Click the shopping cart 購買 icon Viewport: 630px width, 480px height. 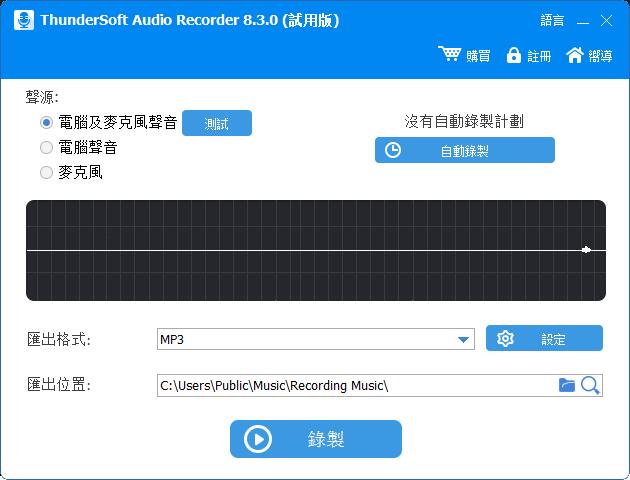[x=450, y=54]
